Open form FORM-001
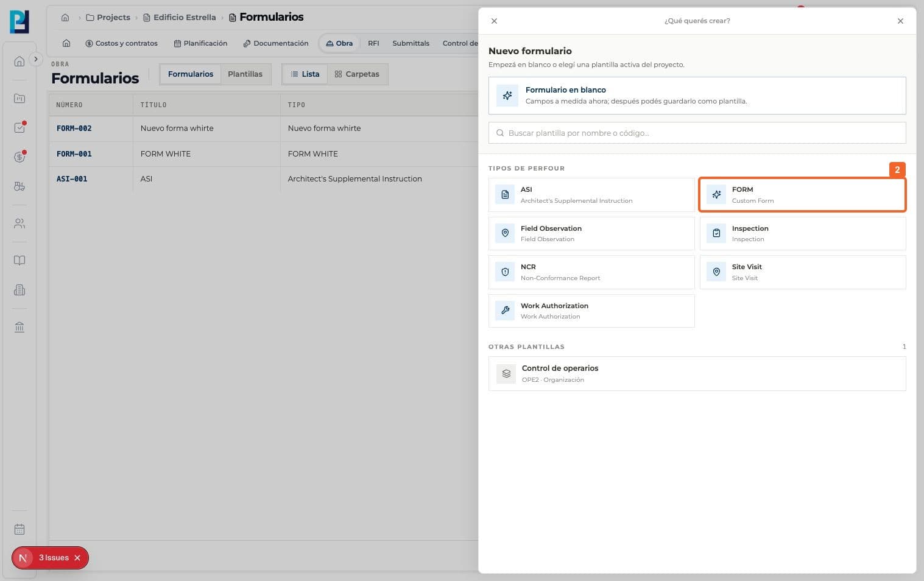The height and width of the screenshot is (581, 924). [74, 154]
